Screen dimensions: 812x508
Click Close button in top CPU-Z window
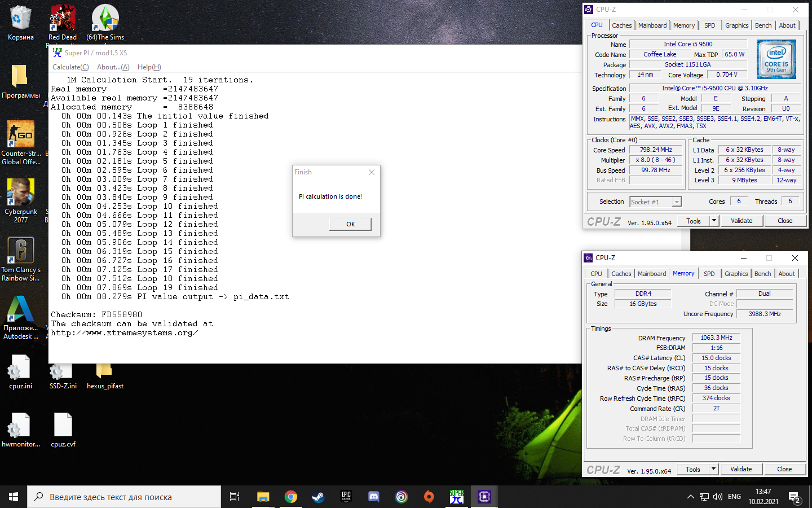785,221
